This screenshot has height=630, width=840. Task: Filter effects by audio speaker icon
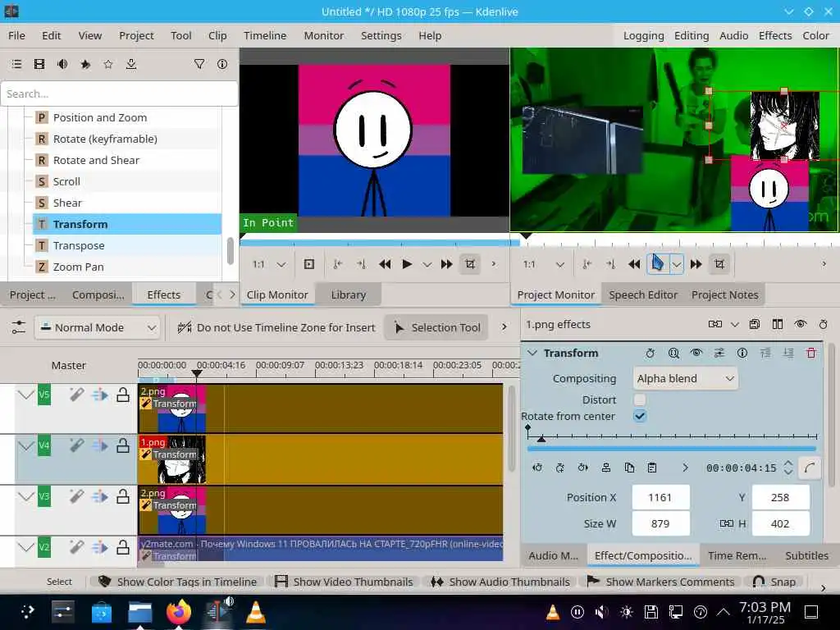click(62, 64)
